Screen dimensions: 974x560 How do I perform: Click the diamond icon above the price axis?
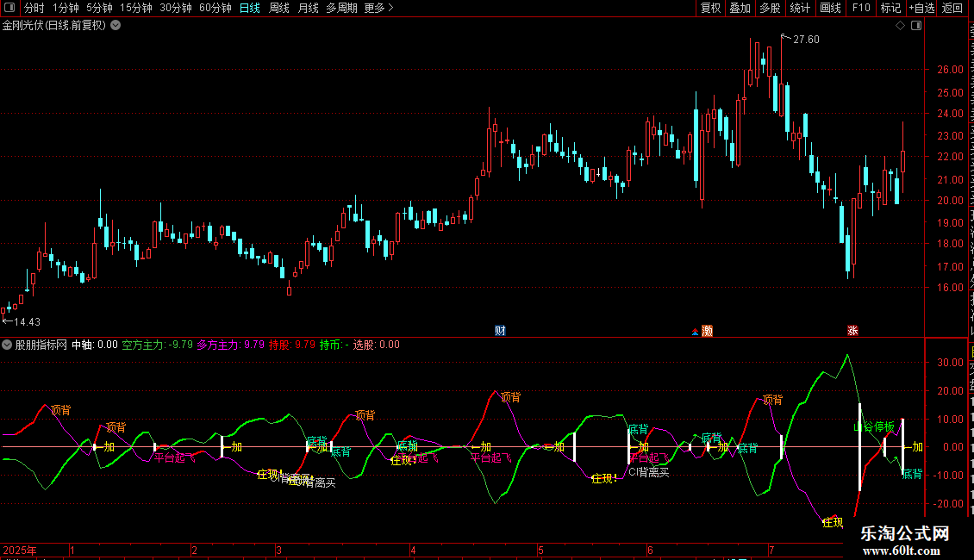900,26
